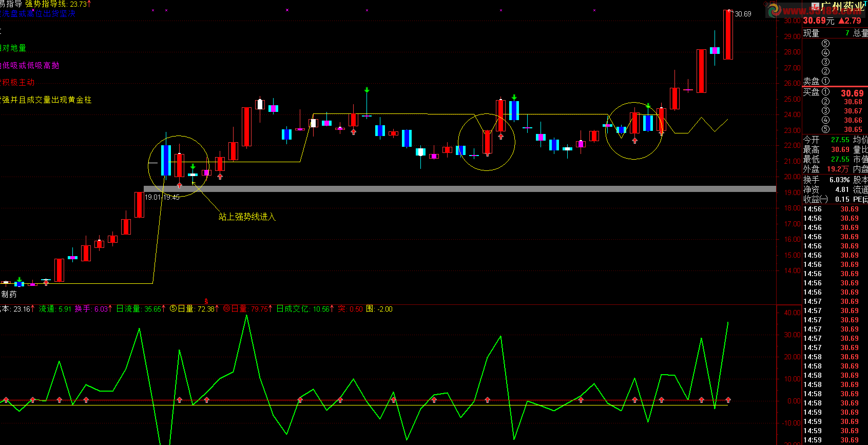Image resolution: width=868 pixels, height=445 pixels.
Task: Click the green 对地量 legend text
Action: click(x=13, y=48)
